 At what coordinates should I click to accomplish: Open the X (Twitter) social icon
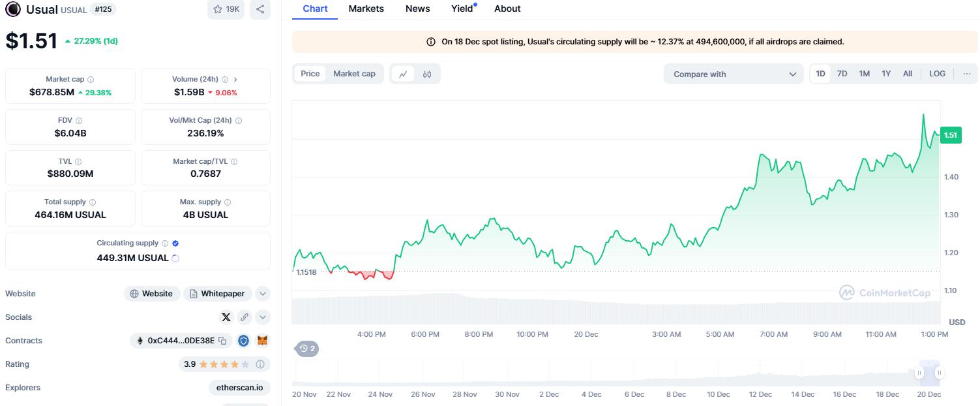pyautogui.click(x=226, y=317)
